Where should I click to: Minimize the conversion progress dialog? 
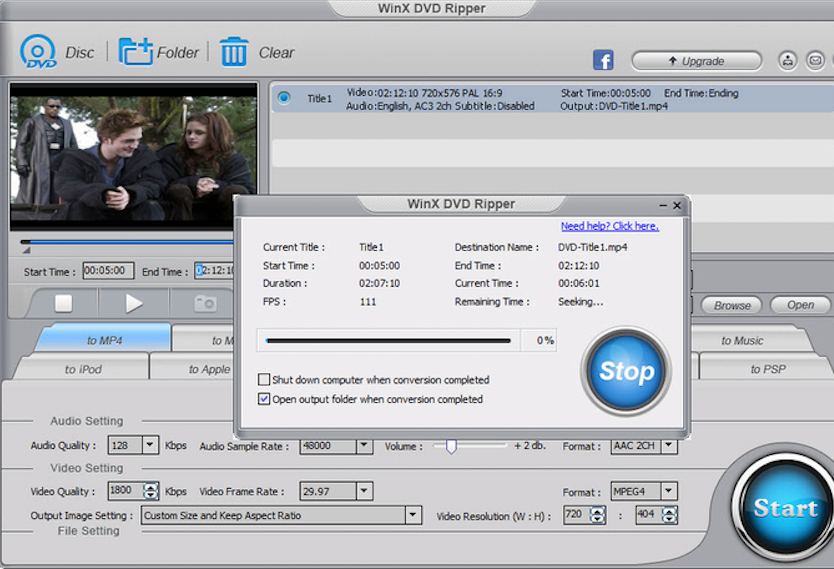663,205
